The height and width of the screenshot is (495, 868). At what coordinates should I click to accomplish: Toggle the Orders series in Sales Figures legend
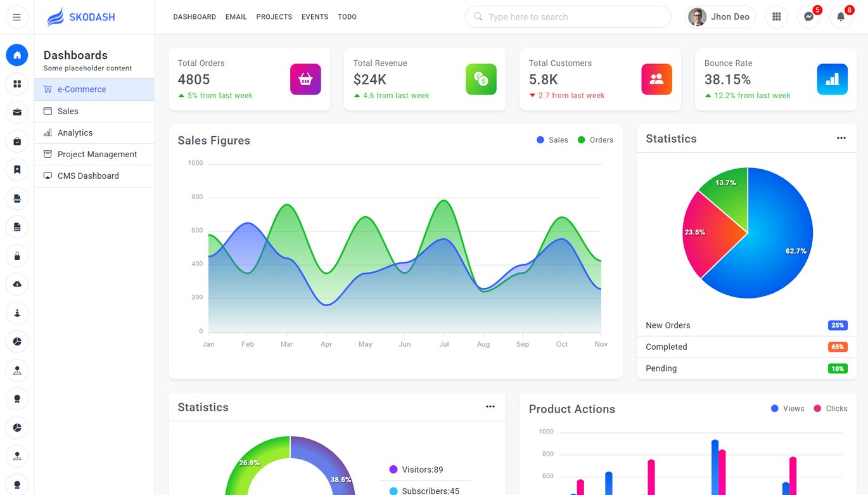[596, 140]
